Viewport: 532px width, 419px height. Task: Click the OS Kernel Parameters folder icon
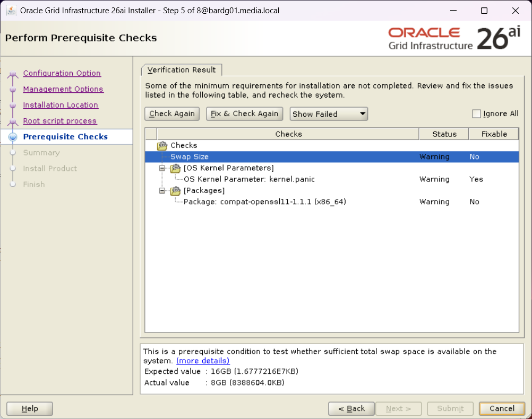(175, 168)
